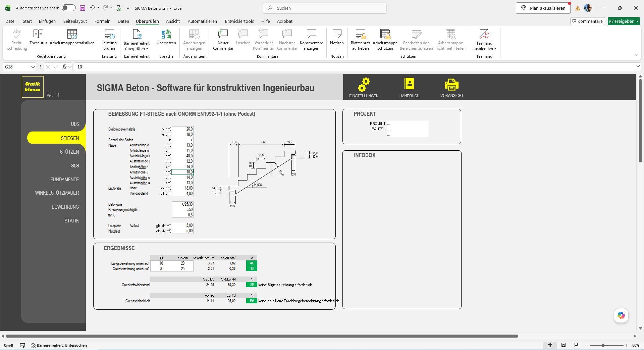Open the Freigeben dropdown button

pyautogui.click(x=624, y=21)
